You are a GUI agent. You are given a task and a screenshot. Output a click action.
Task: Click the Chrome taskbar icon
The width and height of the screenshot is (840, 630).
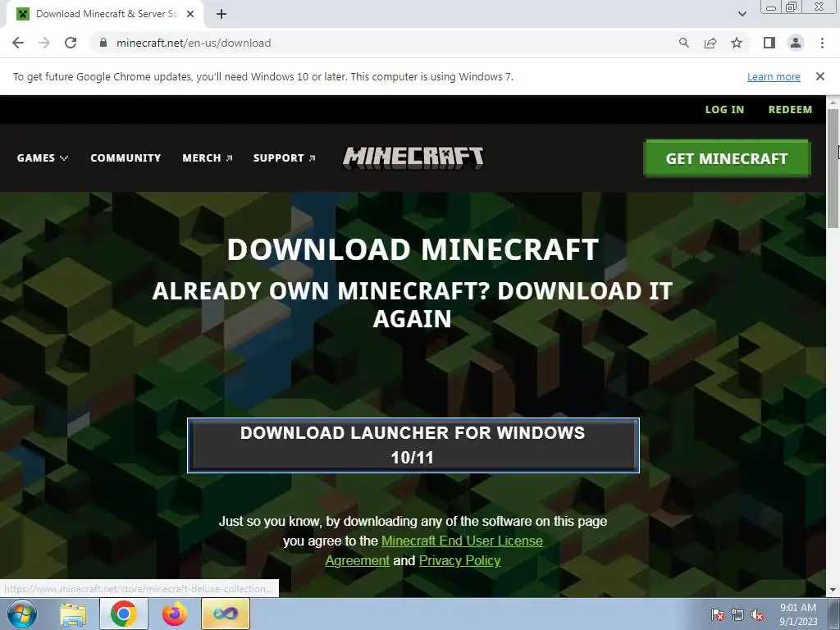point(123,614)
